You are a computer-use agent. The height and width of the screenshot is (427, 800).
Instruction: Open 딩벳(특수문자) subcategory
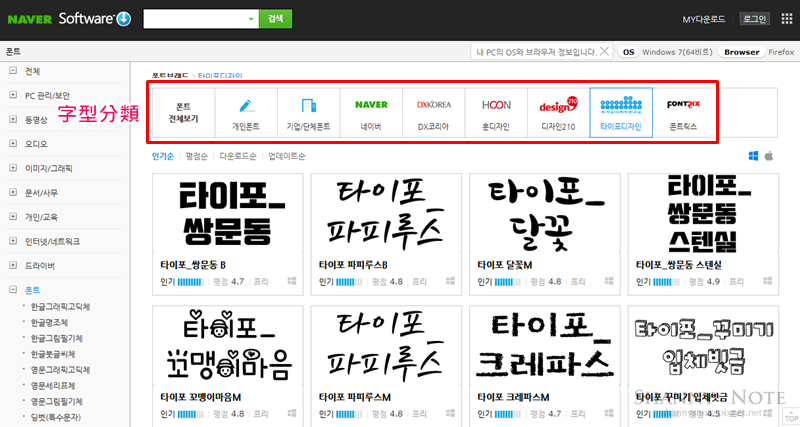click(x=56, y=417)
